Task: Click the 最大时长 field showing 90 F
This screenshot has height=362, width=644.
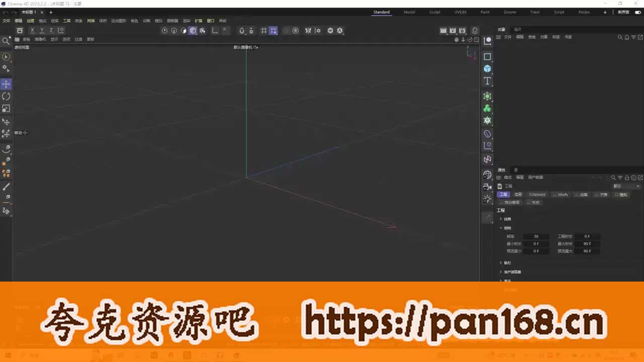Action: coord(587,244)
